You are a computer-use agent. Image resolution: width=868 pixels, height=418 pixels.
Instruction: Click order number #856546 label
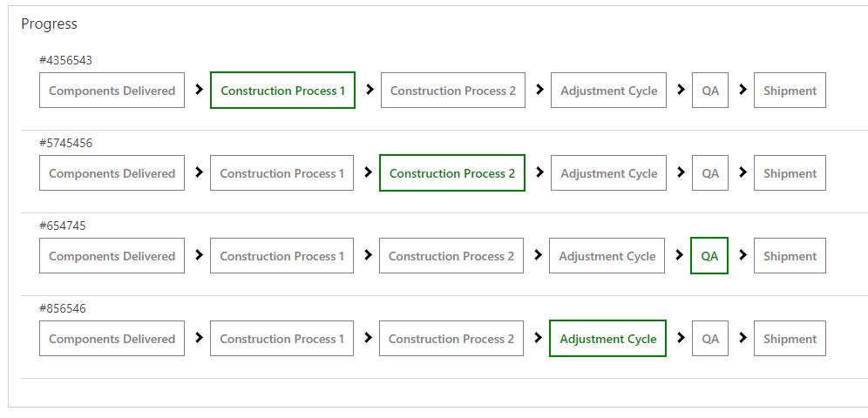(63, 309)
